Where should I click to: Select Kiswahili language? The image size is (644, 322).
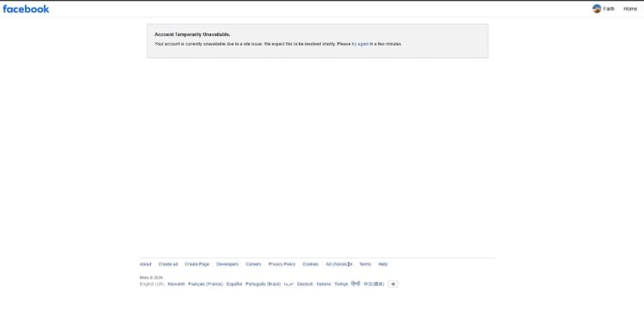176,284
